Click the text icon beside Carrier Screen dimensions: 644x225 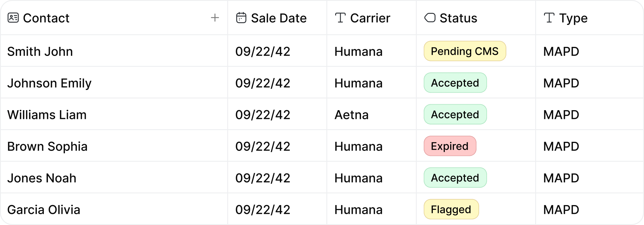tap(340, 18)
